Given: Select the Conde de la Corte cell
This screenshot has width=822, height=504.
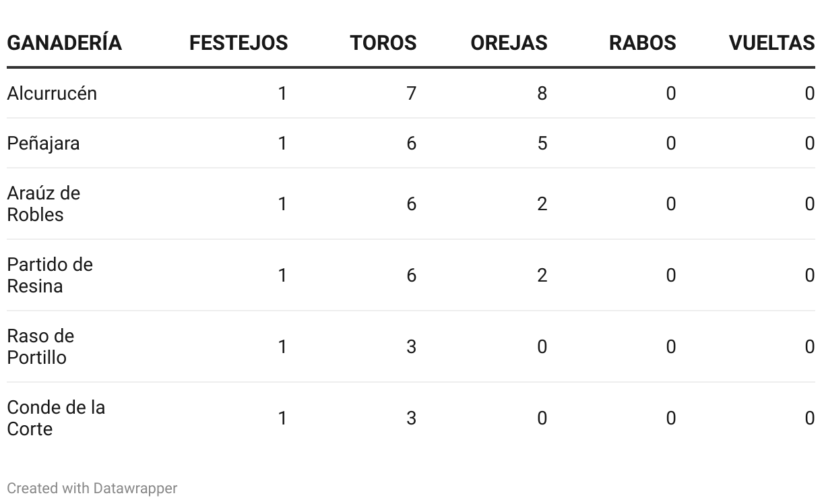Looking at the screenshot, I should [56, 418].
